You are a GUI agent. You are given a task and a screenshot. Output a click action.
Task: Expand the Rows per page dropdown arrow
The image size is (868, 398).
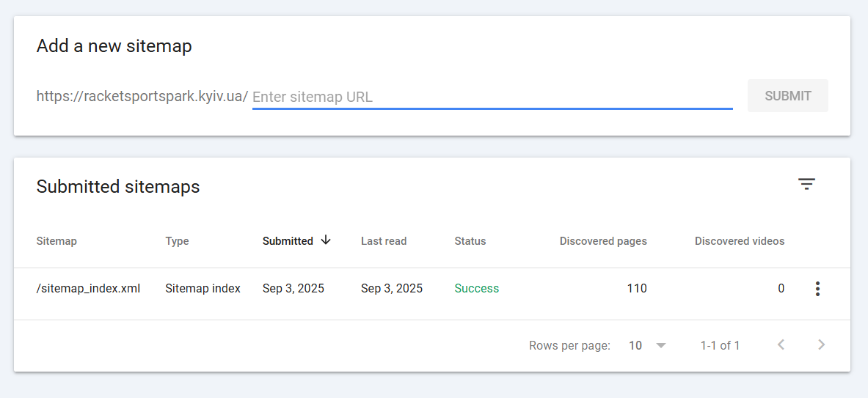tap(660, 345)
